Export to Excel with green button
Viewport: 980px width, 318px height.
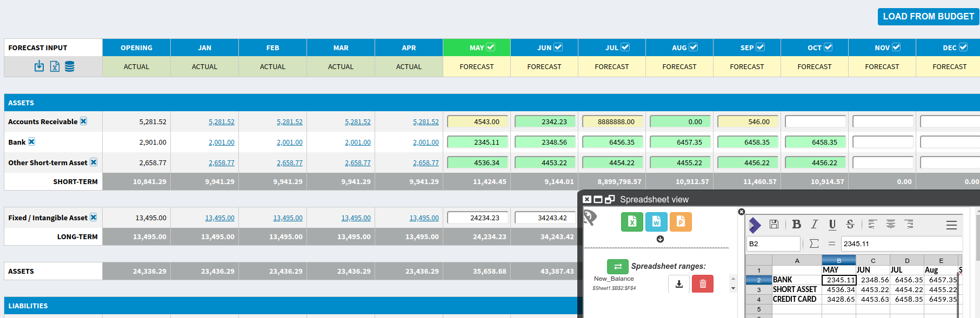(x=632, y=221)
